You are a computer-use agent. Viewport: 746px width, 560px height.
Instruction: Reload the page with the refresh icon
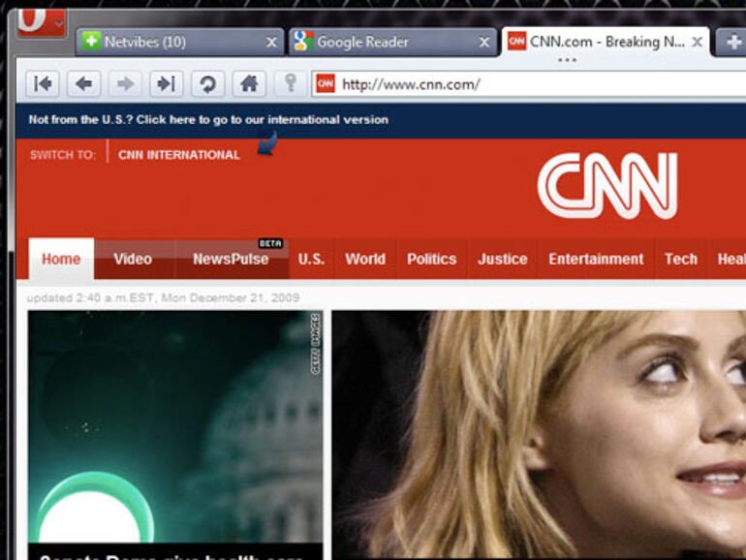click(206, 84)
